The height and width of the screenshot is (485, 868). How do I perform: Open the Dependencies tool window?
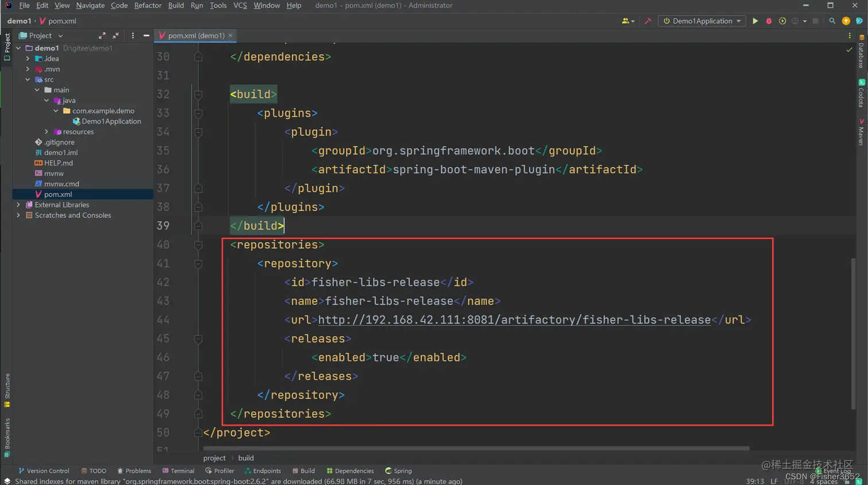pyautogui.click(x=350, y=471)
